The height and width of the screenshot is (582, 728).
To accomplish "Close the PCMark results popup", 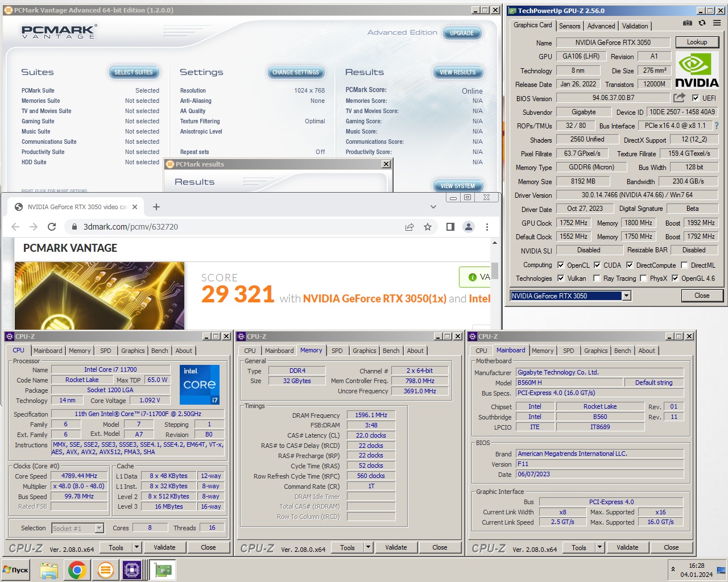I will [x=386, y=164].
